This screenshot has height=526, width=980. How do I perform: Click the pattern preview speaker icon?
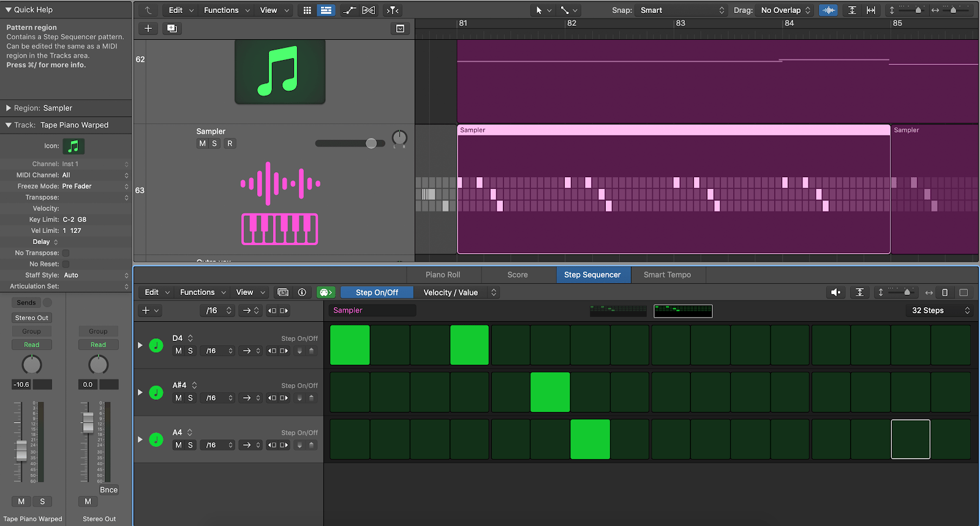[835, 292]
